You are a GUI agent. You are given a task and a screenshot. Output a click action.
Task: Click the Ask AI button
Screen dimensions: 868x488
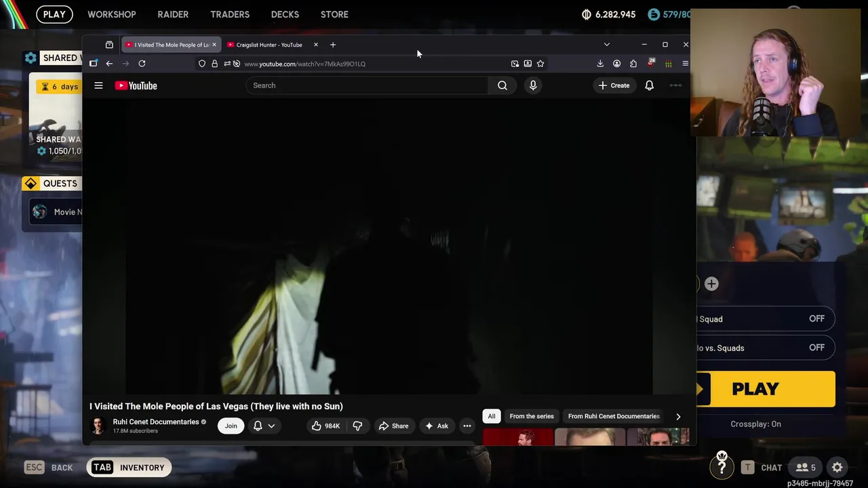click(x=436, y=426)
